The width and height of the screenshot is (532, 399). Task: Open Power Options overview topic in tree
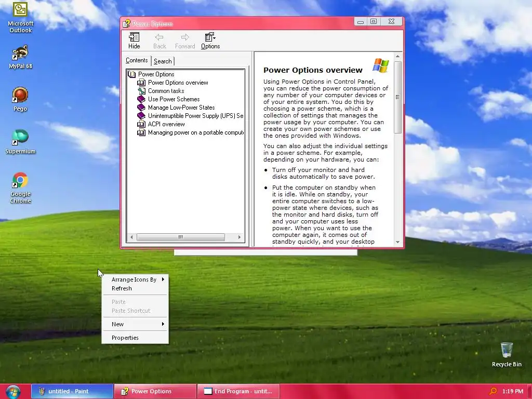[x=178, y=83]
